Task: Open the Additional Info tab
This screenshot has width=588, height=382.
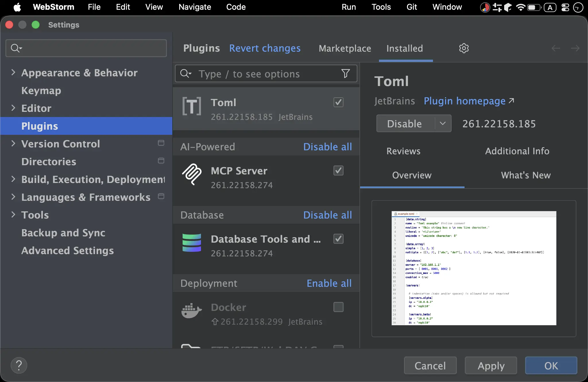Action: coord(517,151)
